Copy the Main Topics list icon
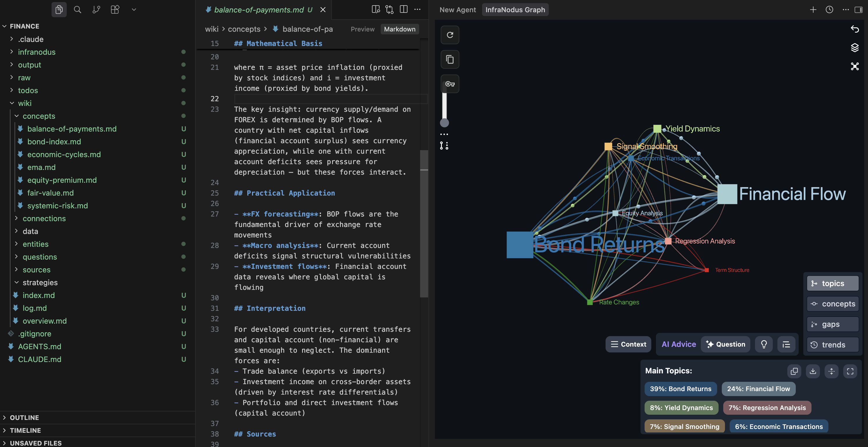This screenshot has height=447, width=868. 794,371
